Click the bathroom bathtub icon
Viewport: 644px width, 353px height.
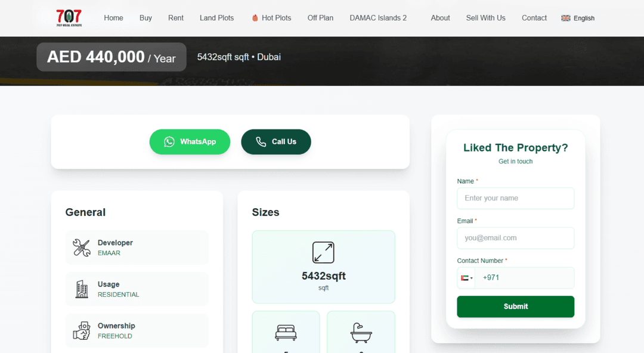(361, 332)
